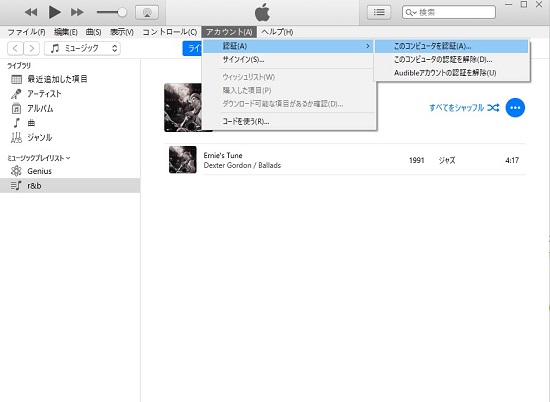Open the ミュージック media type dropdown
Viewport: 550px width, 402px height.
[82, 48]
